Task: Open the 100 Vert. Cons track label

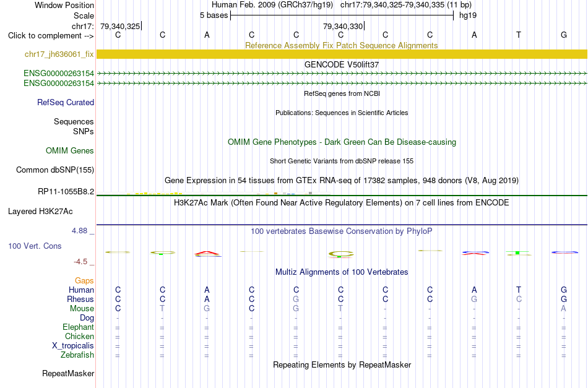Action: pos(35,246)
